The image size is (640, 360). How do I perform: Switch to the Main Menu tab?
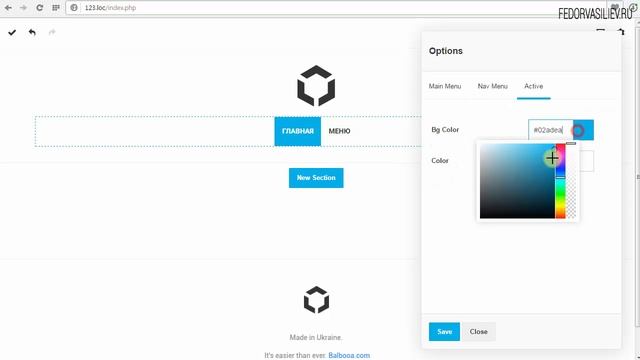point(445,86)
